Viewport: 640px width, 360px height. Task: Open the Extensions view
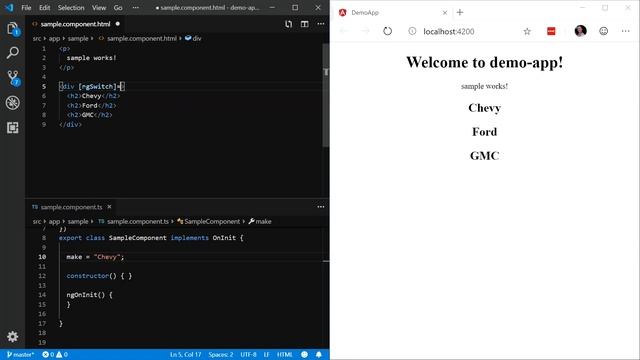[12, 128]
